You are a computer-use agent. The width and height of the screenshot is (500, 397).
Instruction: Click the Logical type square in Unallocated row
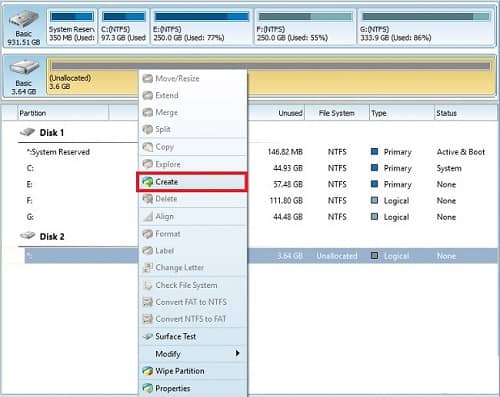pyautogui.click(x=374, y=256)
